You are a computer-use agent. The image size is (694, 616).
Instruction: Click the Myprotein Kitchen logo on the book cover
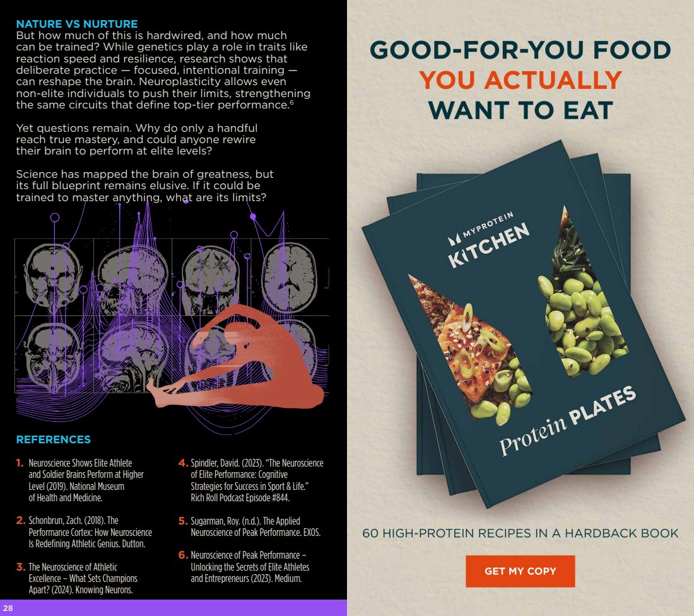tap(487, 240)
